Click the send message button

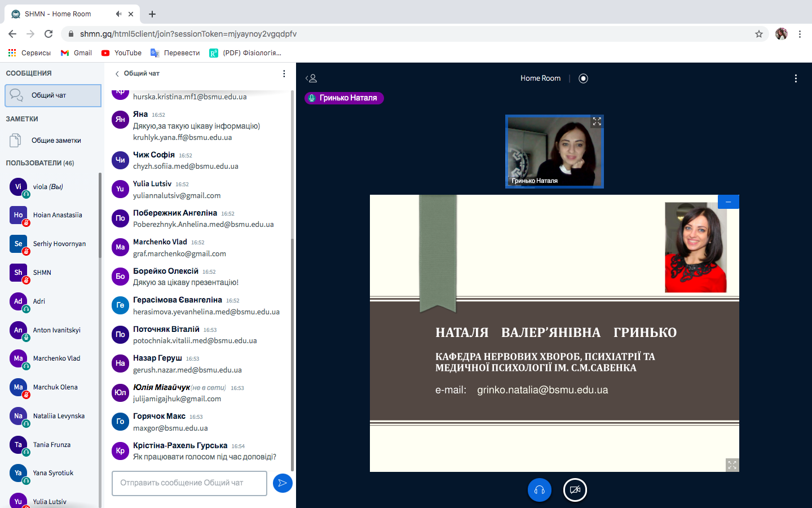283,483
